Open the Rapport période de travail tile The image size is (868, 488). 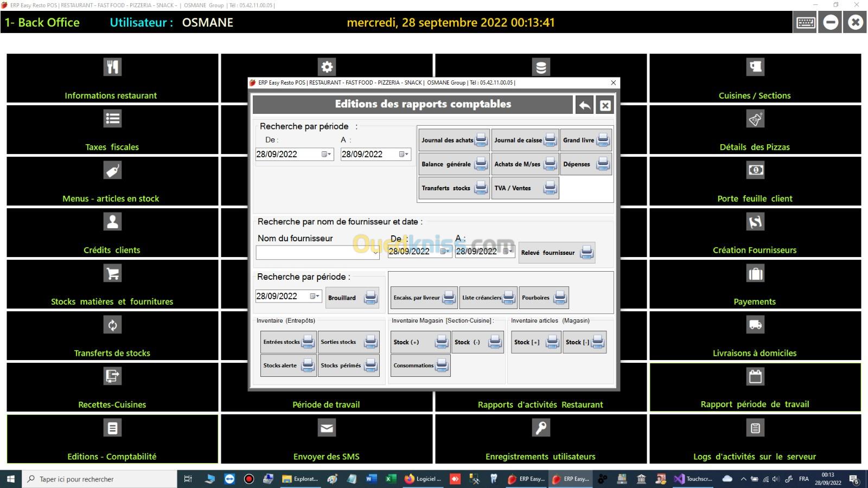pyautogui.click(x=755, y=387)
